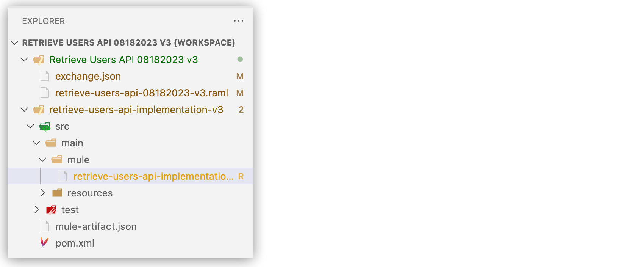The image size is (644, 267).
Task: Collapse the RETRIEVE USERS API workspace root
Action: coord(14,42)
